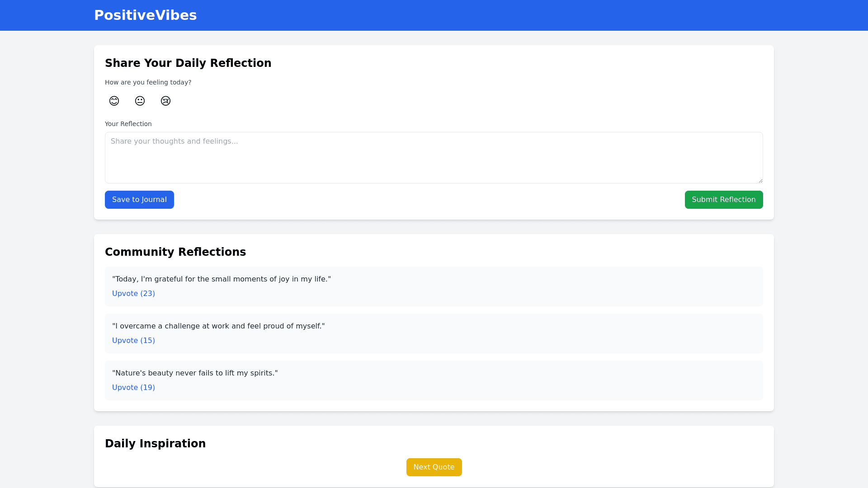Upvote the Nature's beauty reflection
This screenshot has height=488, width=868.
[133, 388]
